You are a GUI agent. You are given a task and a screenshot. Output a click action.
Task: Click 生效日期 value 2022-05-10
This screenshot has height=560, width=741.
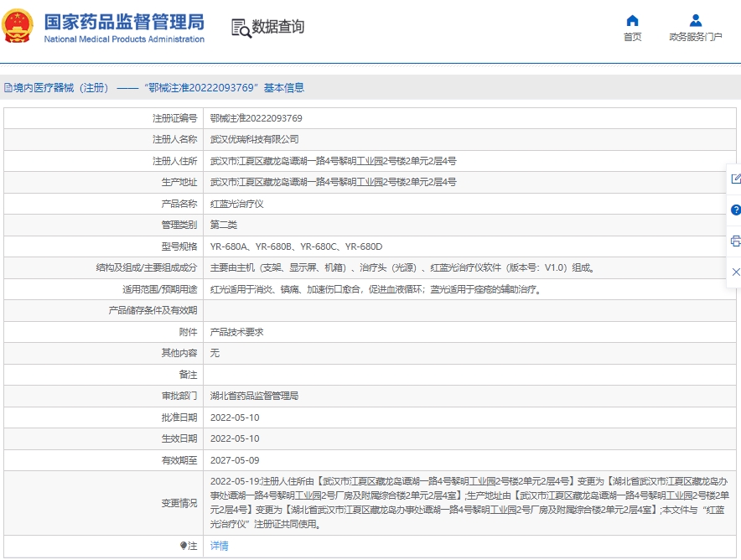click(x=235, y=438)
